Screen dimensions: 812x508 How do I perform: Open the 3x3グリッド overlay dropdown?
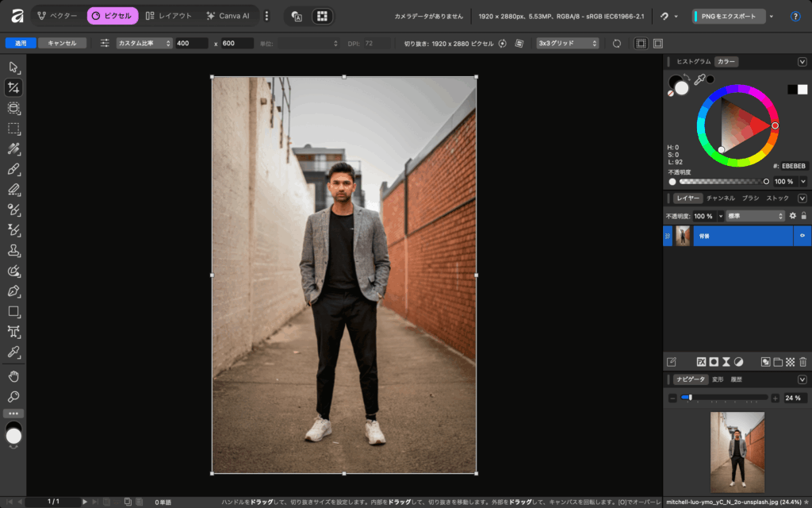point(567,43)
